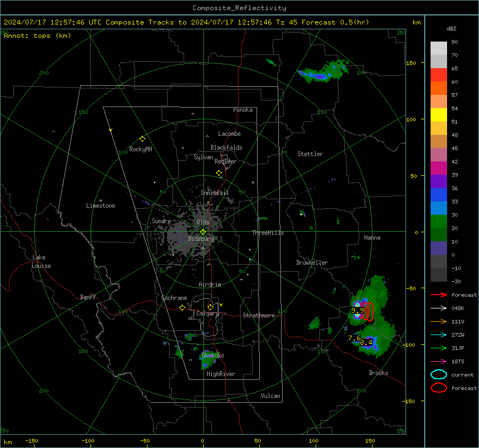The image size is (479, 448).
Task: Click the cyan 27ZW arrow in the legend
Action: [439, 335]
